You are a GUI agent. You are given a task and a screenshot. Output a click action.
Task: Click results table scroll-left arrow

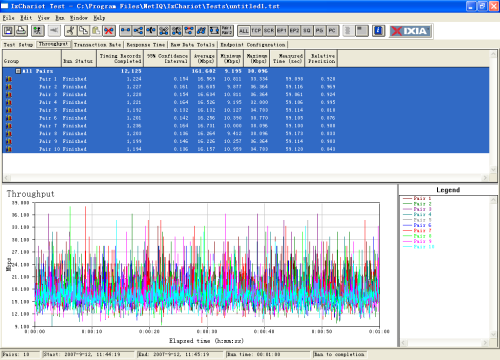pos(7,178)
